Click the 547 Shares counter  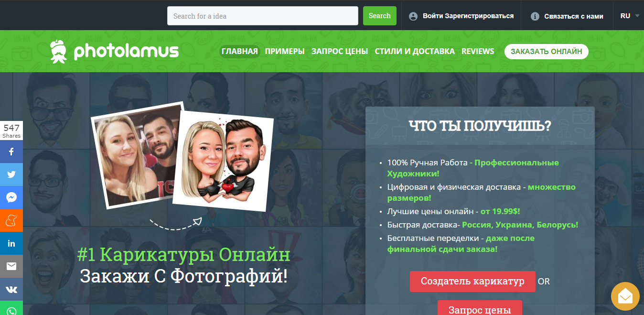click(x=11, y=131)
